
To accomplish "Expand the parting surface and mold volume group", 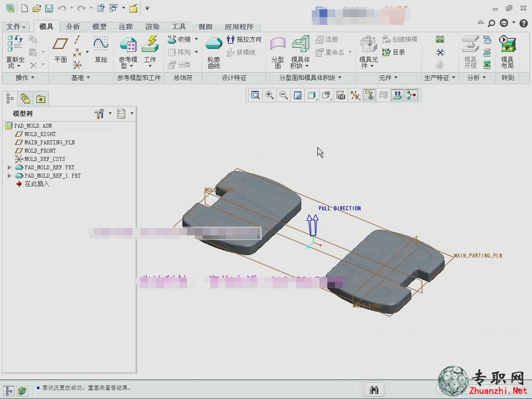I will click(x=310, y=78).
